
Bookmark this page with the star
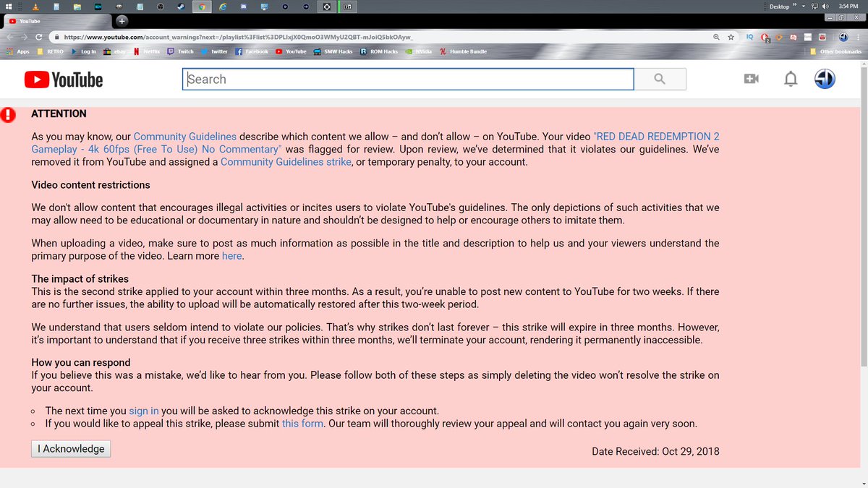coord(731,37)
